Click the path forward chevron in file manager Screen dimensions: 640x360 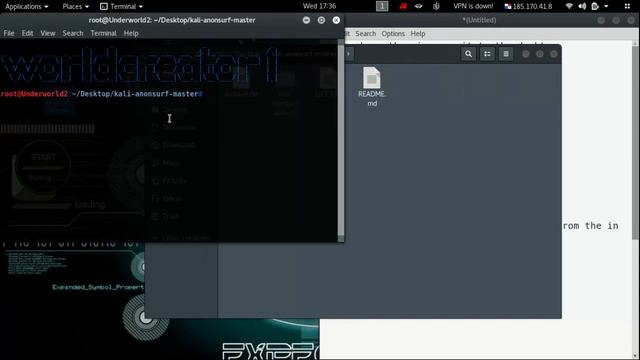349,54
